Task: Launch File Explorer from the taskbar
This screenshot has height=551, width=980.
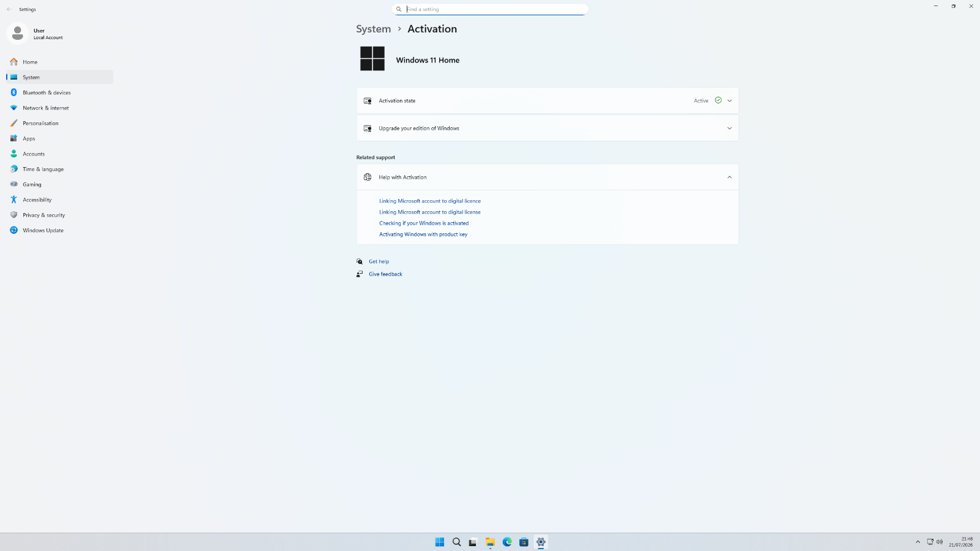Action: tap(490, 542)
